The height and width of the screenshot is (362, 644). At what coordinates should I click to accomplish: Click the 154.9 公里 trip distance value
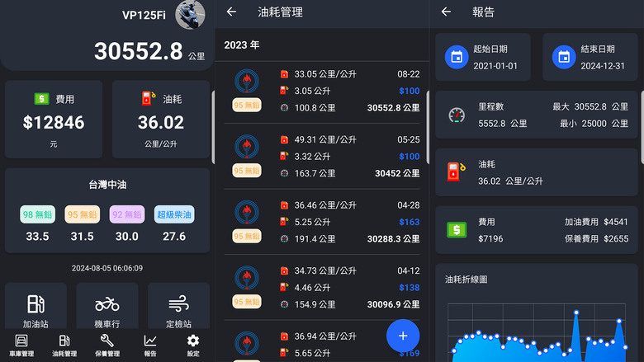(x=315, y=304)
